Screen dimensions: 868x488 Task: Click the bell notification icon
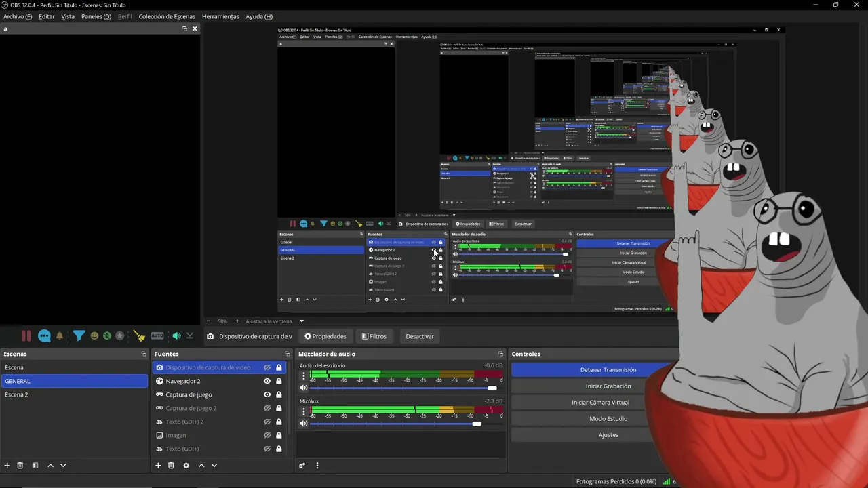coord(60,336)
